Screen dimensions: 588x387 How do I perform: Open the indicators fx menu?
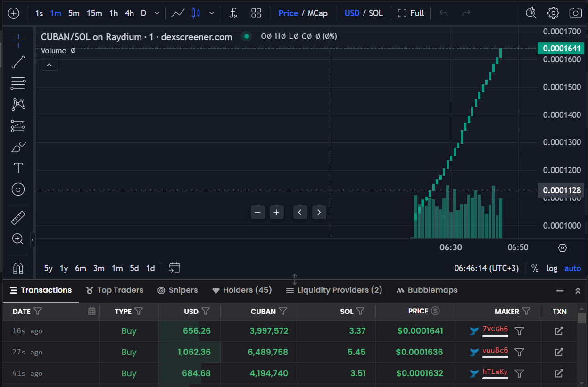[233, 13]
